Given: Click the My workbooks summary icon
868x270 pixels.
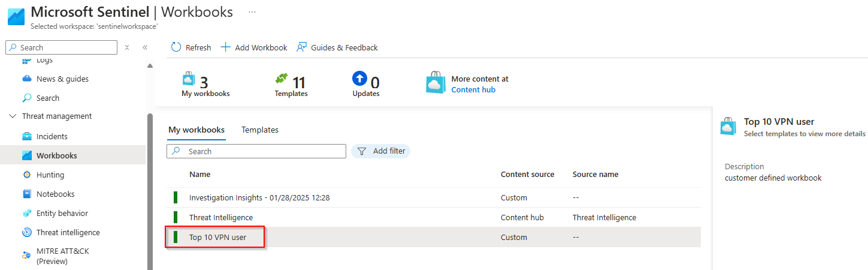Looking at the screenshot, I should tap(189, 79).
